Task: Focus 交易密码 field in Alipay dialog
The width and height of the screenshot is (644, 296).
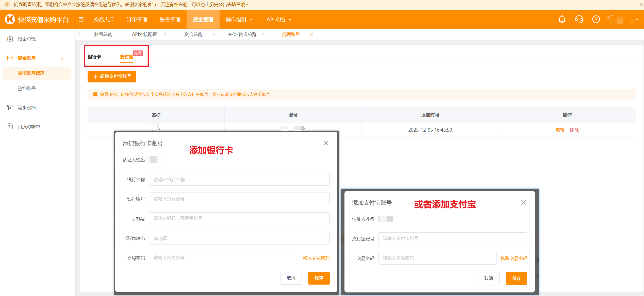Action: pos(437,258)
